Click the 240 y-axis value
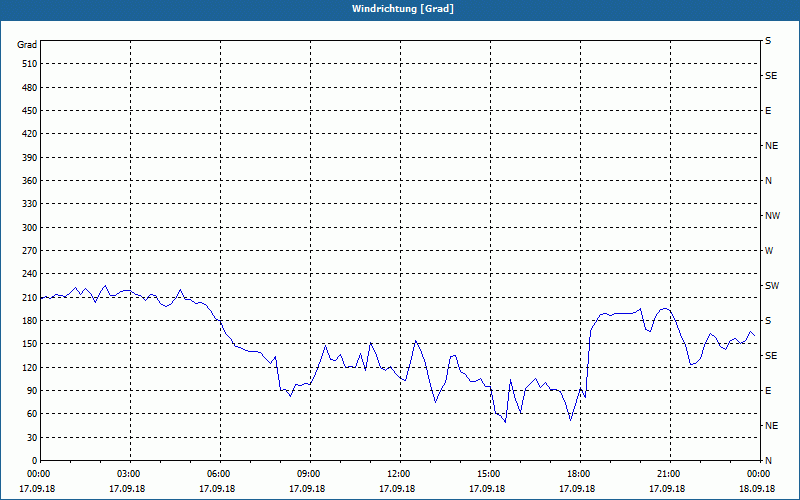 point(29,274)
